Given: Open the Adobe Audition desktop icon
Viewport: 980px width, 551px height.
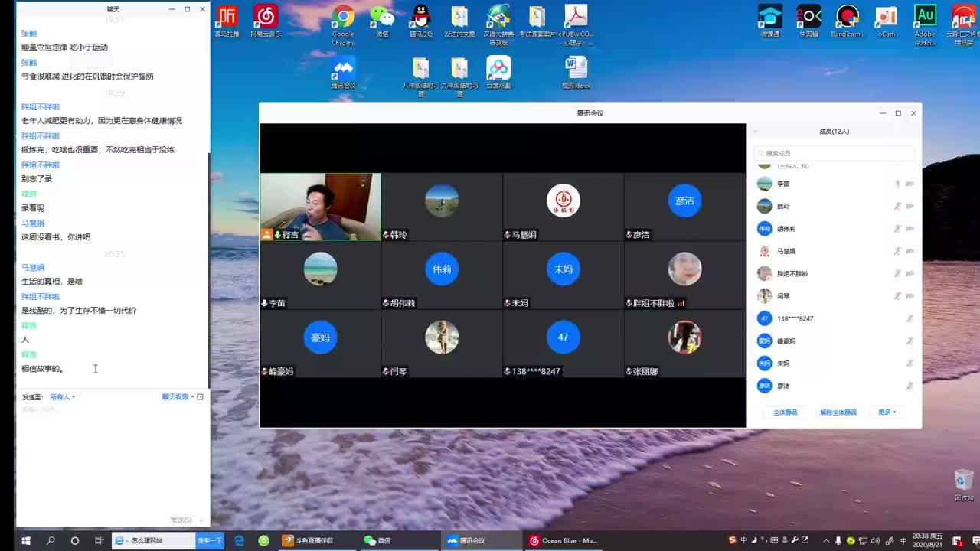Looking at the screenshot, I should [x=925, y=18].
